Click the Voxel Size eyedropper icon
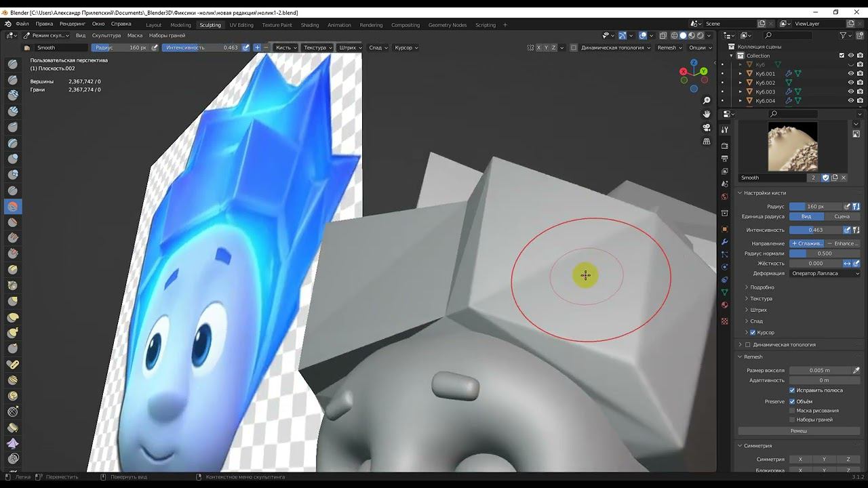Screen dimensions: 868x488 (x=856, y=370)
